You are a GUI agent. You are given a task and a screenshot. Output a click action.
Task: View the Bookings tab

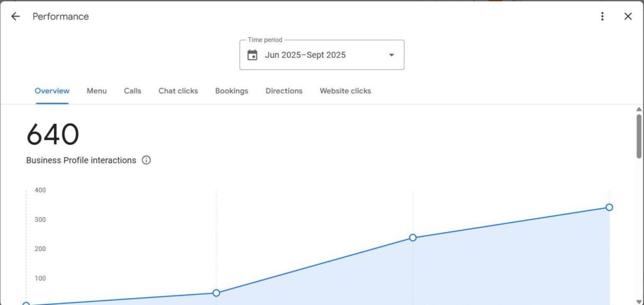[x=231, y=91]
